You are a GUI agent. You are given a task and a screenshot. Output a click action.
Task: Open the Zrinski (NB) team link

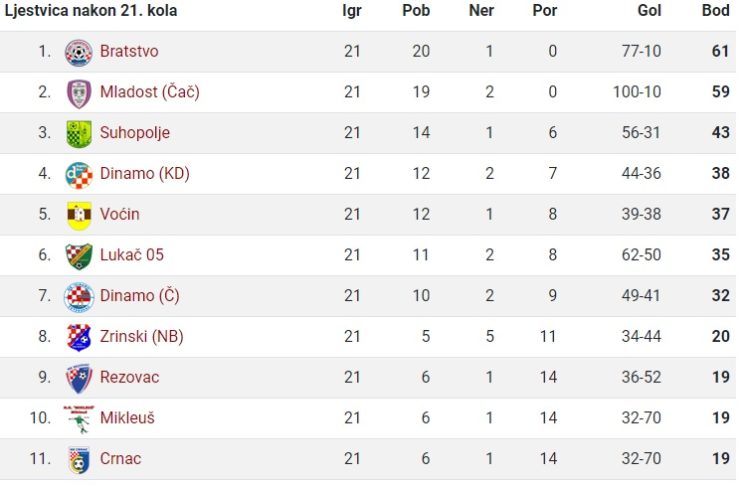[x=142, y=337]
